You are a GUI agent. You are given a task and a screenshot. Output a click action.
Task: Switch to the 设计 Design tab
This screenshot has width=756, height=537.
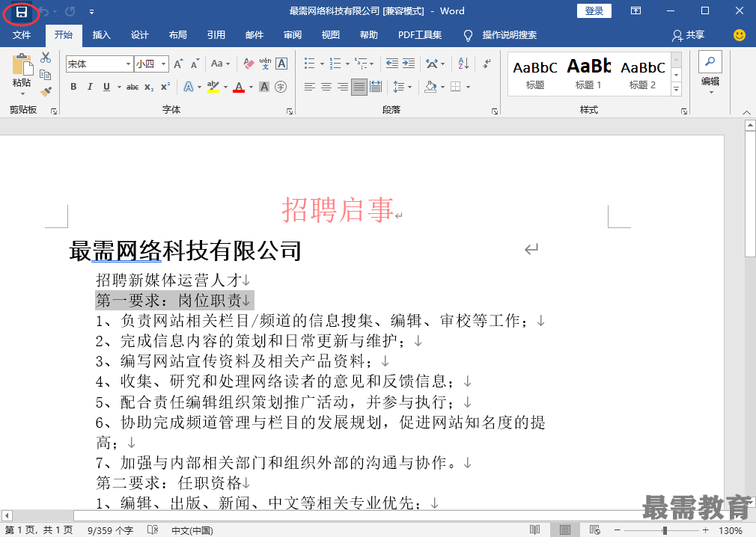[140, 34]
